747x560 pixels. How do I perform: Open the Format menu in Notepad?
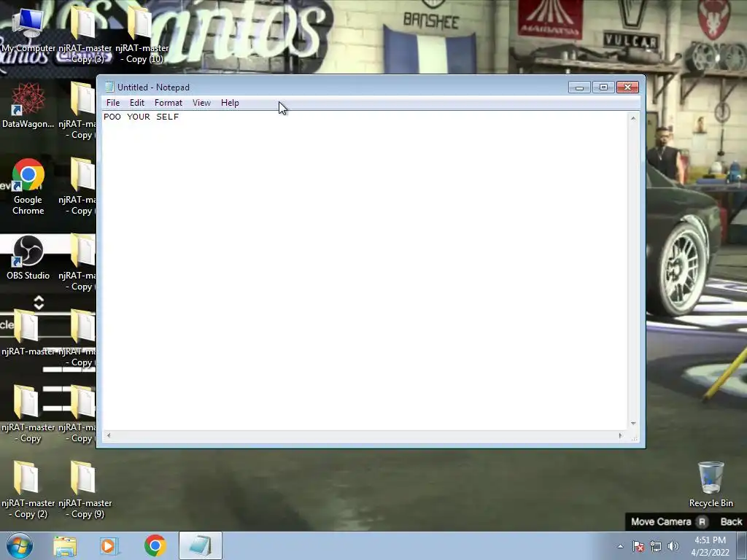click(169, 103)
